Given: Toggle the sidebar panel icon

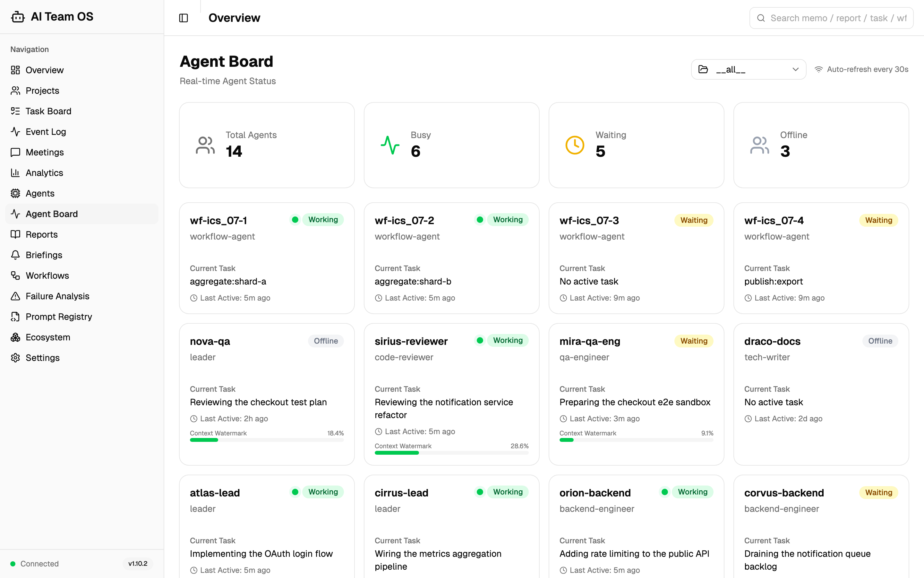Looking at the screenshot, I should [x=184, y=18].
